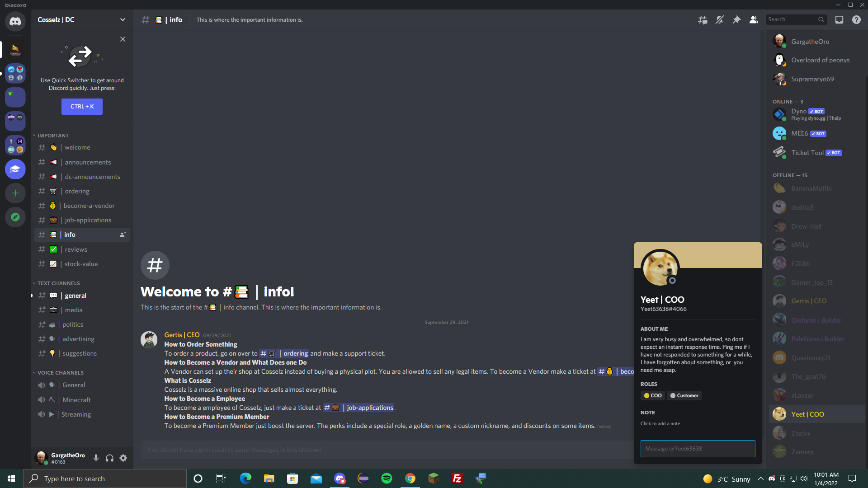Collapse the VOICE CHANNELS category

click(58, 373)
